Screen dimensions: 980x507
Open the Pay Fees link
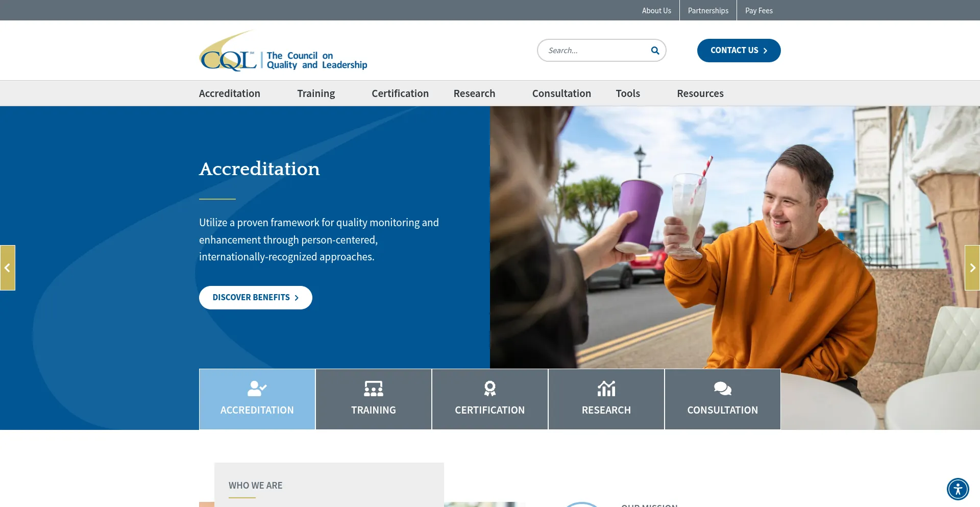tap(758, 11)
